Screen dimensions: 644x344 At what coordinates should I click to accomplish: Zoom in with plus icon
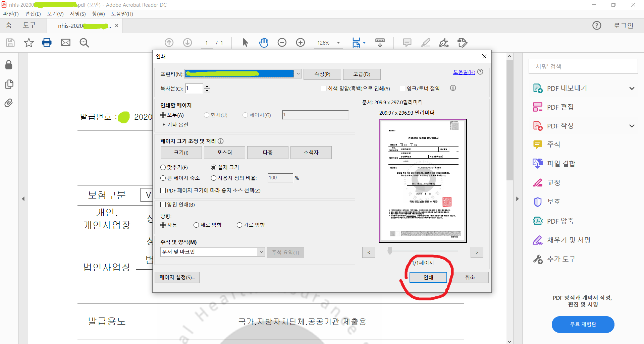(x=301, y=43)
